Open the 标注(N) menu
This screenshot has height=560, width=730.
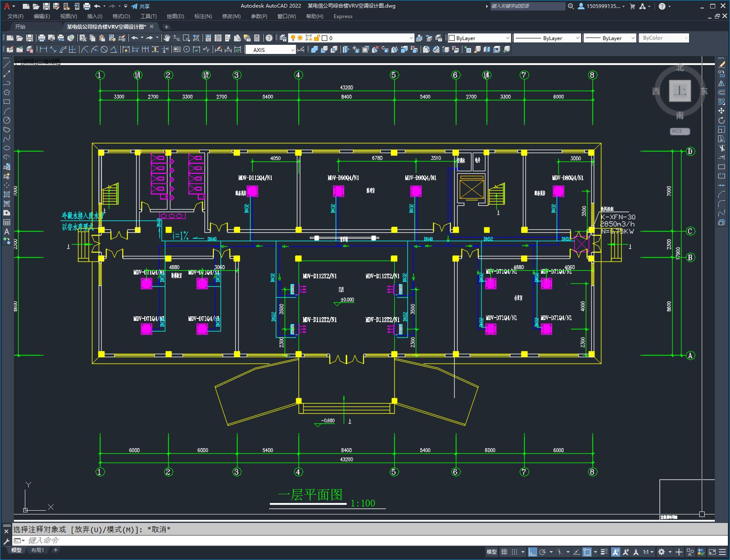click(x=203, y=16)
